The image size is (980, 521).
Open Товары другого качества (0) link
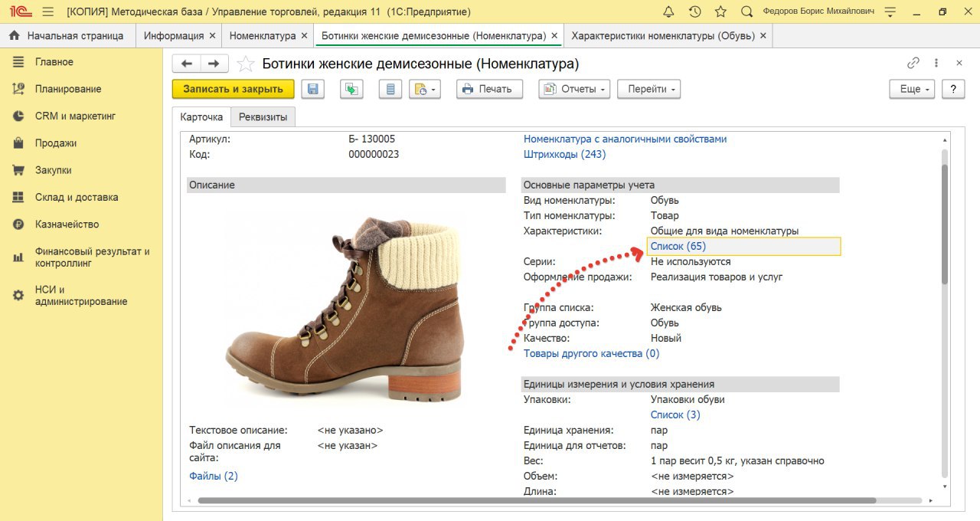(591, 353)
